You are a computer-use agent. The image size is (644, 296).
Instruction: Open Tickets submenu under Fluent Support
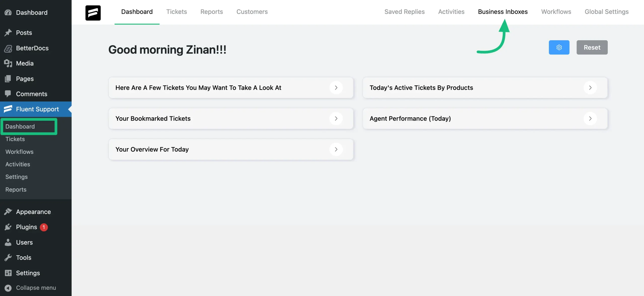pyautogui.click(x=15, y=139)
